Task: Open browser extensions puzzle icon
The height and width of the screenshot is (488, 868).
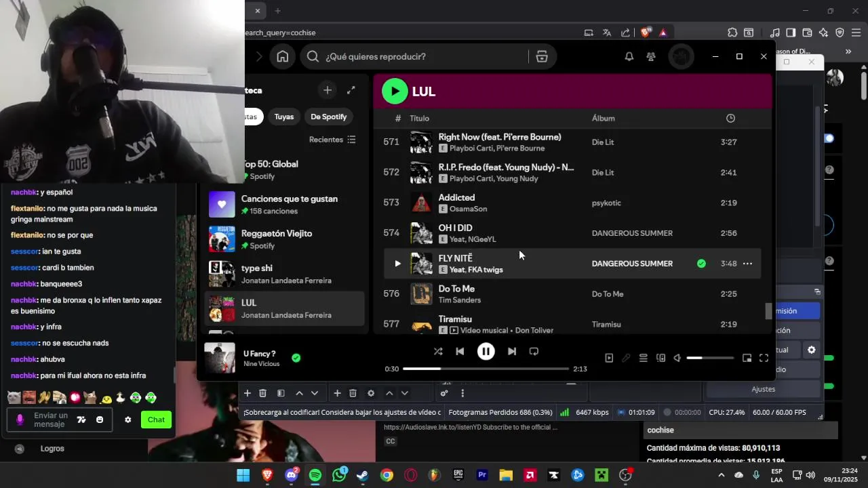Action: pos(732,33)
